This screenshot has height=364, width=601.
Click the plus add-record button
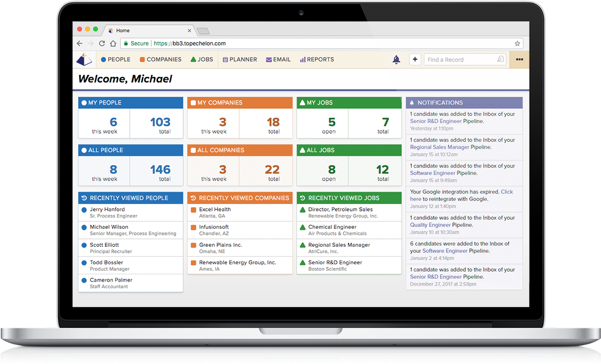pos(415,59)
